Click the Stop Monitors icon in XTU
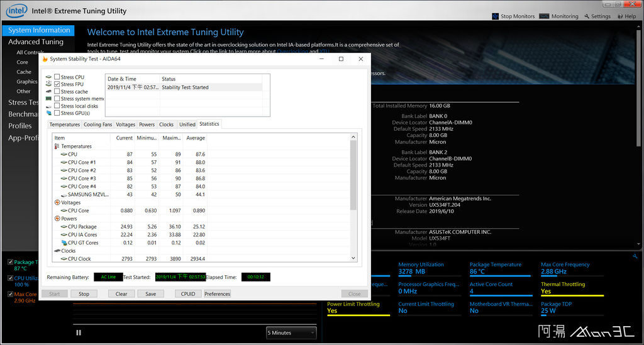 [495, 16]
